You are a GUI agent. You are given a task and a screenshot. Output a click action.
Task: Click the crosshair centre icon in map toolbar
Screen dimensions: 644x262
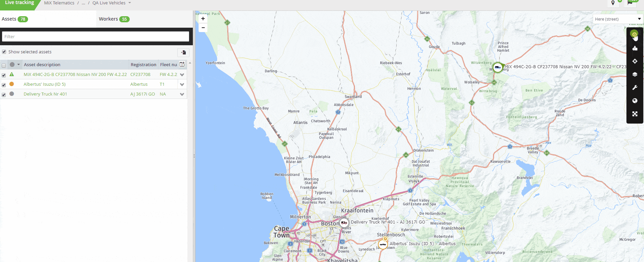tap(635, 61)
